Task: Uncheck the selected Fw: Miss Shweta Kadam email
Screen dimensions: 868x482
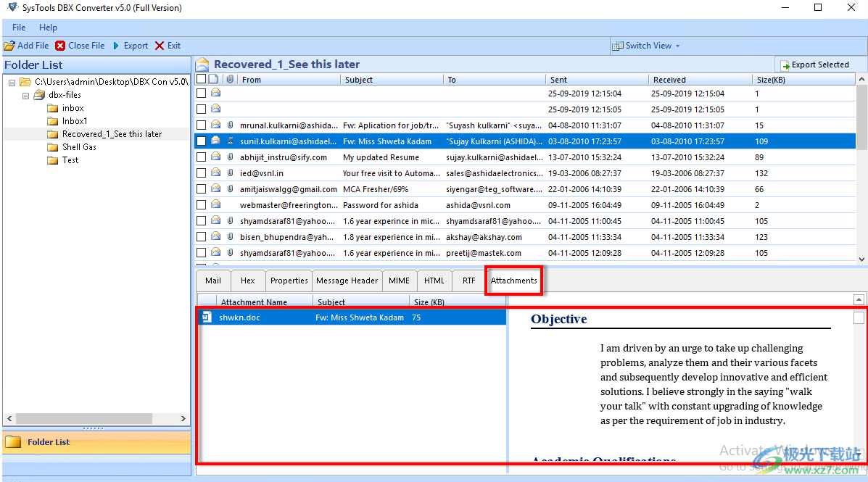Action: click(201, 141)
